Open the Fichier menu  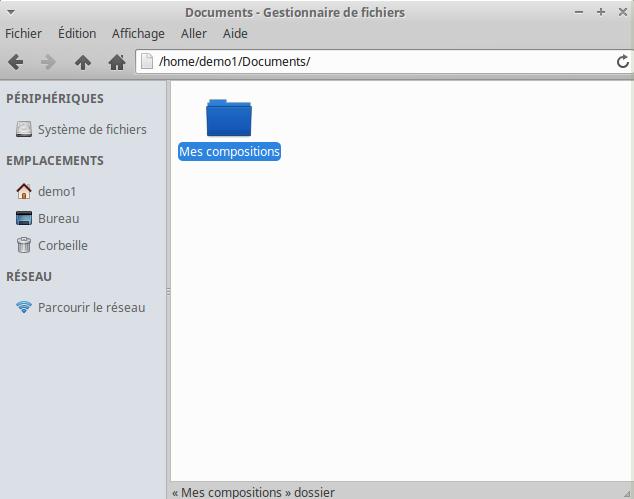24,33
